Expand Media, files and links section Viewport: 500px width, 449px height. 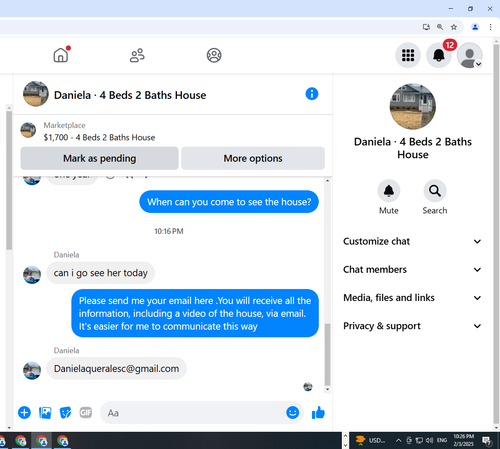point(412,298)
